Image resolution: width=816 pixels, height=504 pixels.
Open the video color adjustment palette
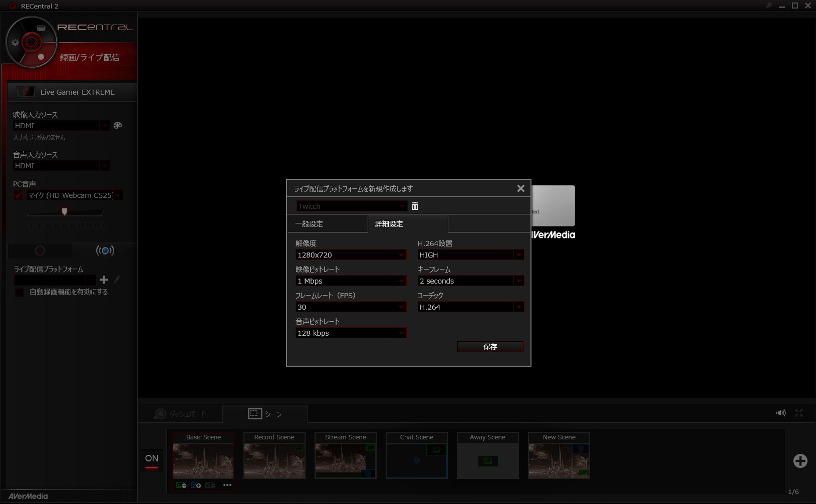[118, 125]
